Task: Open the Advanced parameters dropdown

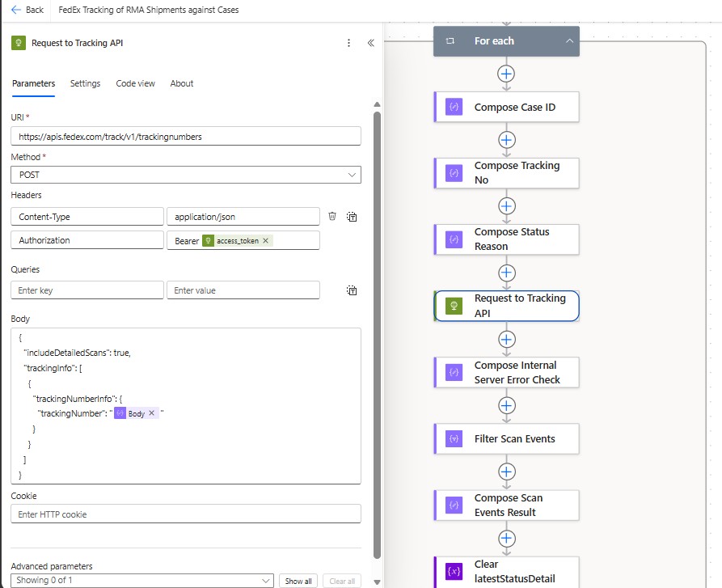Action: point(141,580)
